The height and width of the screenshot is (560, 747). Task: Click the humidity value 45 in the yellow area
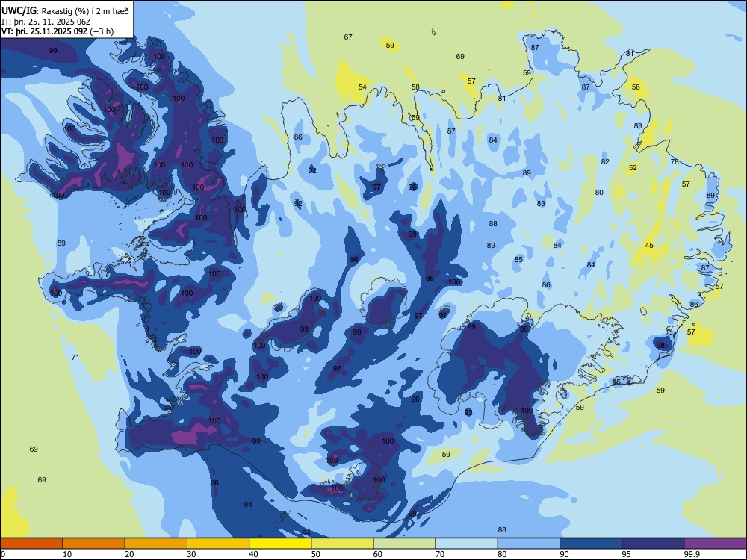point(649,246)
